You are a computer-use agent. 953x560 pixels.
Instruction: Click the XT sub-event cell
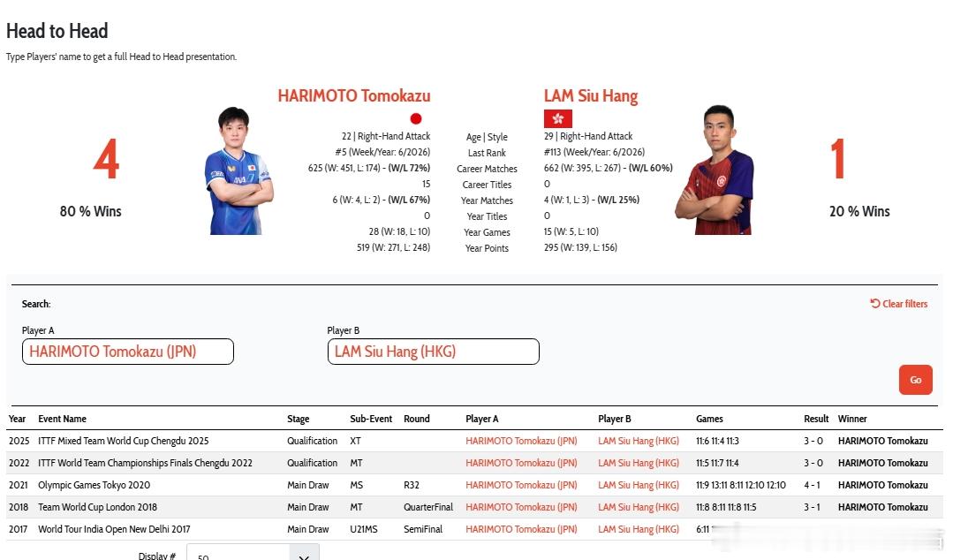click(356, 441)
